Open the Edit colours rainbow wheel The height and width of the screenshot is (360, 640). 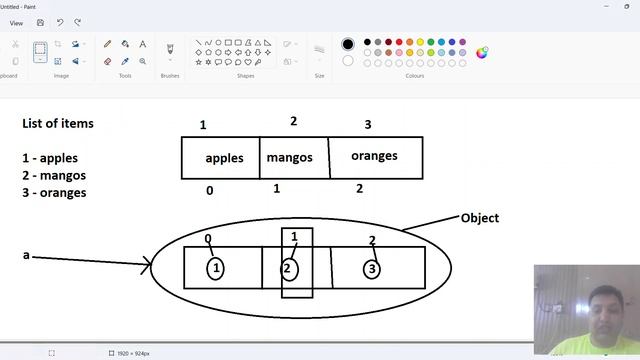pyautogui.click(x=482, y=53)
